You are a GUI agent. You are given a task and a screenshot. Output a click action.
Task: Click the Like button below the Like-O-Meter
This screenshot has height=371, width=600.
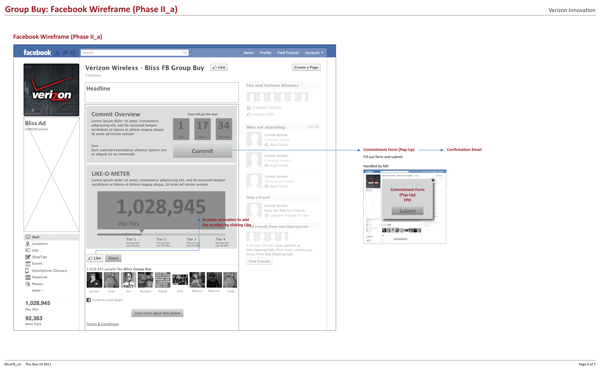point(95,258)
